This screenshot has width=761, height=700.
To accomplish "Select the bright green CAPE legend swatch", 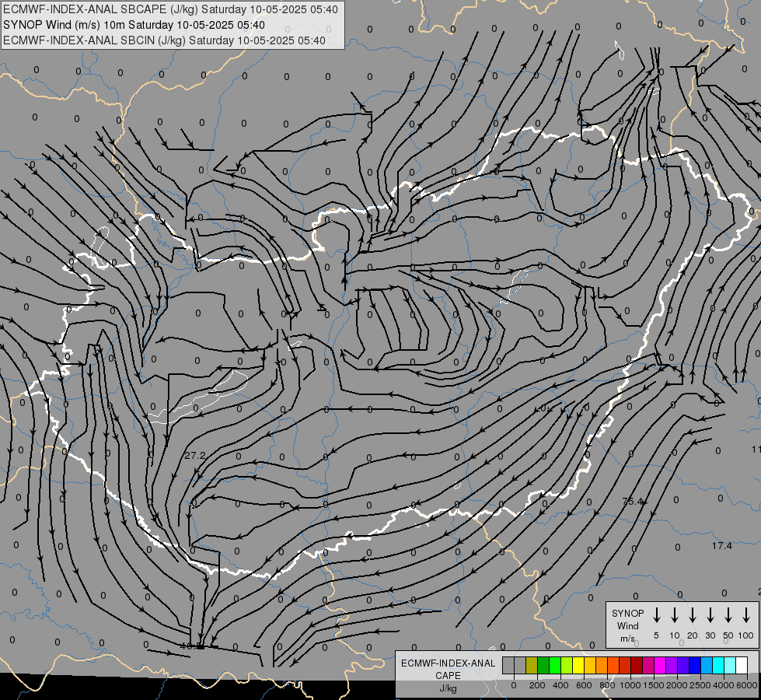I will (555, 665).
